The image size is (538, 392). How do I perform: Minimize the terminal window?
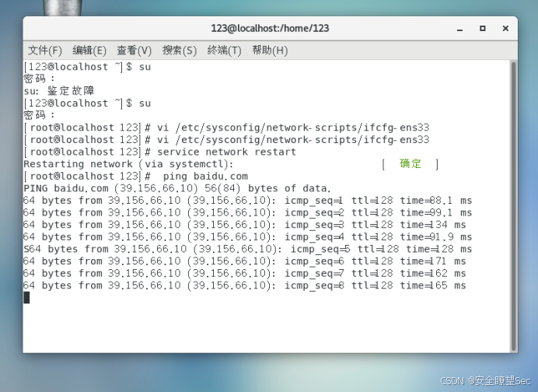point(459,29)
